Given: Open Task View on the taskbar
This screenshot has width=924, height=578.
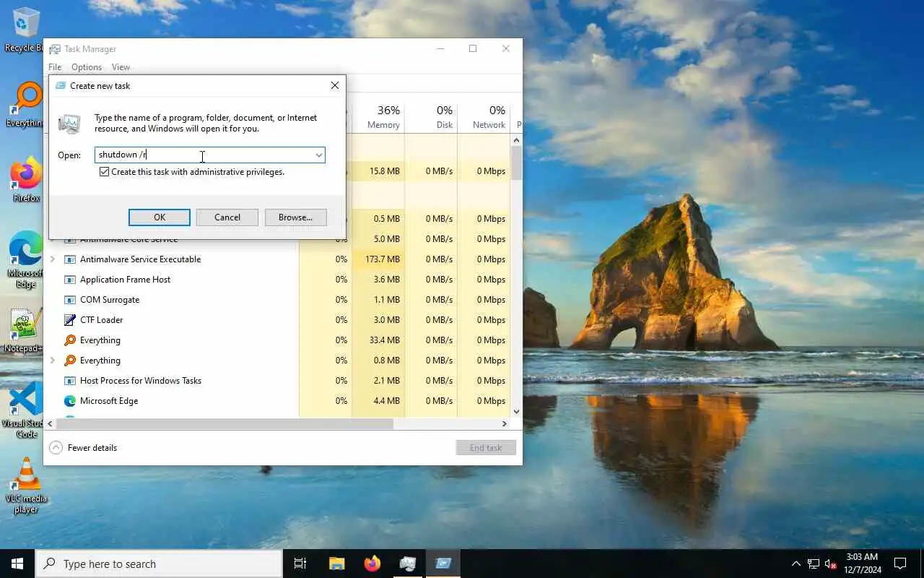Looking at the screenshot, I should point(300,564).
